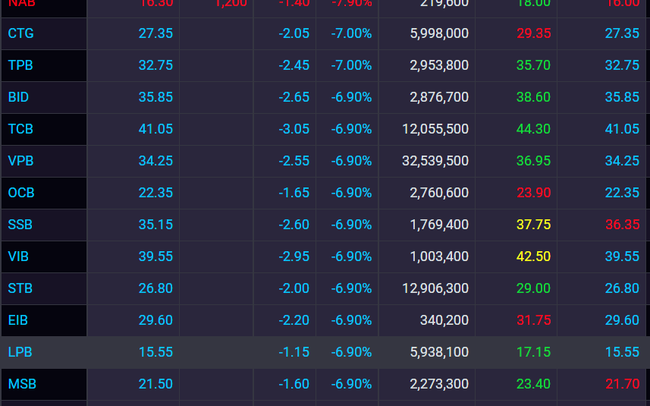Click TPB volume 2,953,800
Viewport: 650px width, 406px height.
tap(439, 65)
